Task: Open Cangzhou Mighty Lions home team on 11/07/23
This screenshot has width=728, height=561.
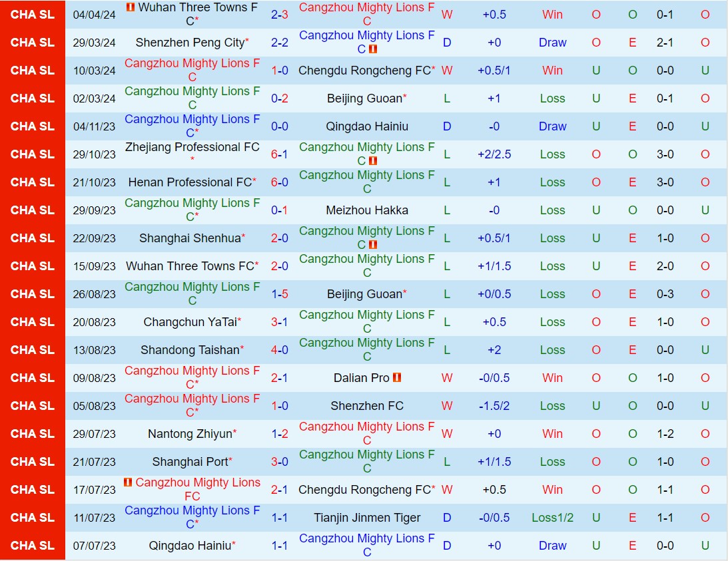Action: 192,517
